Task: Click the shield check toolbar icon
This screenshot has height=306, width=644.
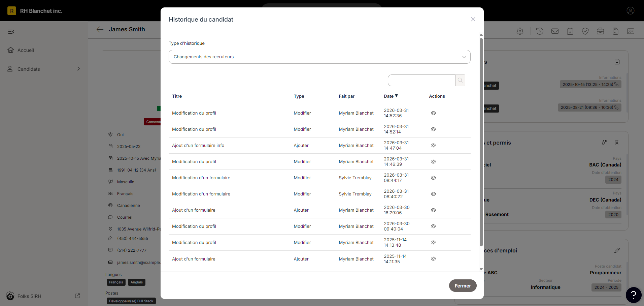Action: coord(585,31)
